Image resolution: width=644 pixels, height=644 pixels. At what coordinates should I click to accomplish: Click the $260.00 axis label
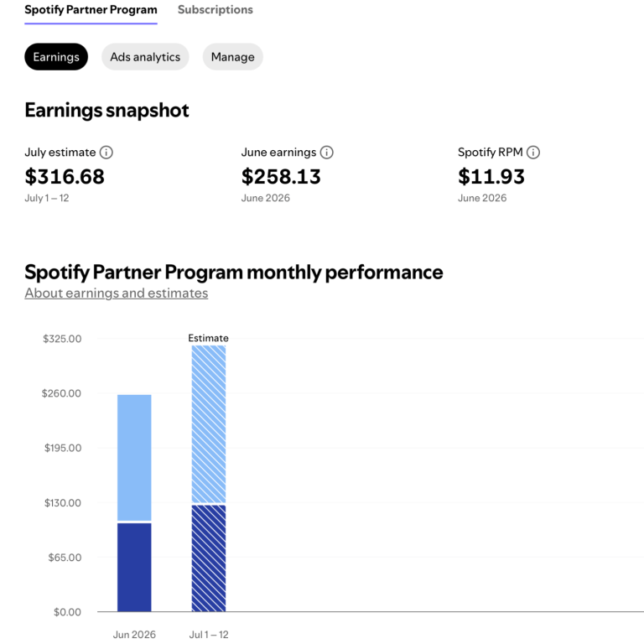point(61,393)
